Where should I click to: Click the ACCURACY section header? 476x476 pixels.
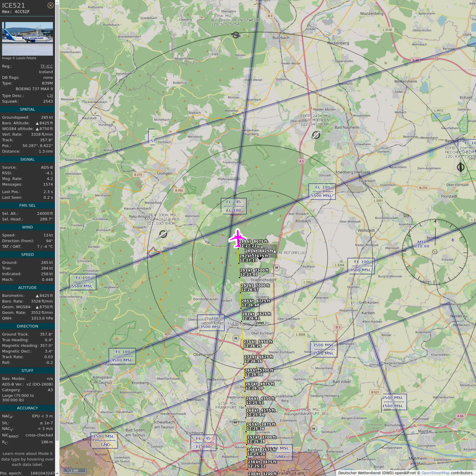(27, 408)
